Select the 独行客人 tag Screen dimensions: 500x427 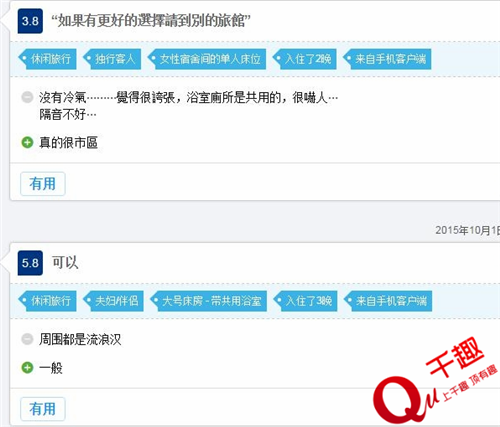(112, 59)
